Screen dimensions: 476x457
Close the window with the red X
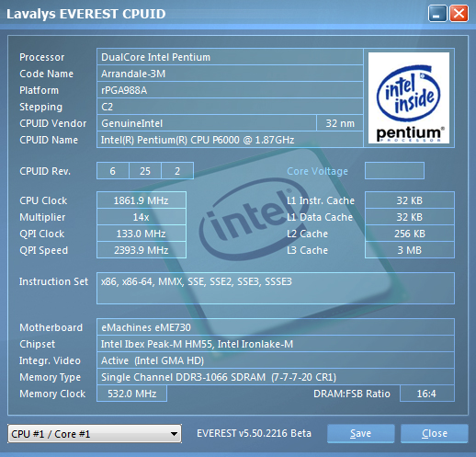459,14
